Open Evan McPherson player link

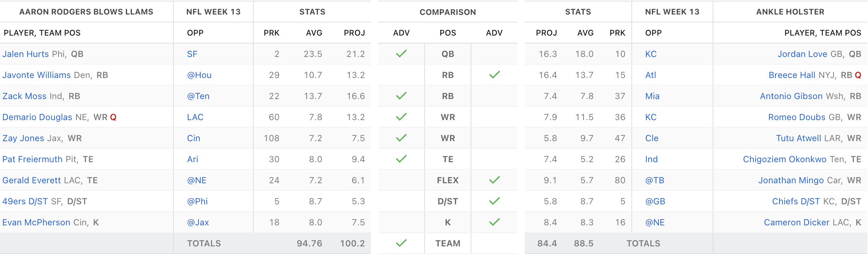36,222
